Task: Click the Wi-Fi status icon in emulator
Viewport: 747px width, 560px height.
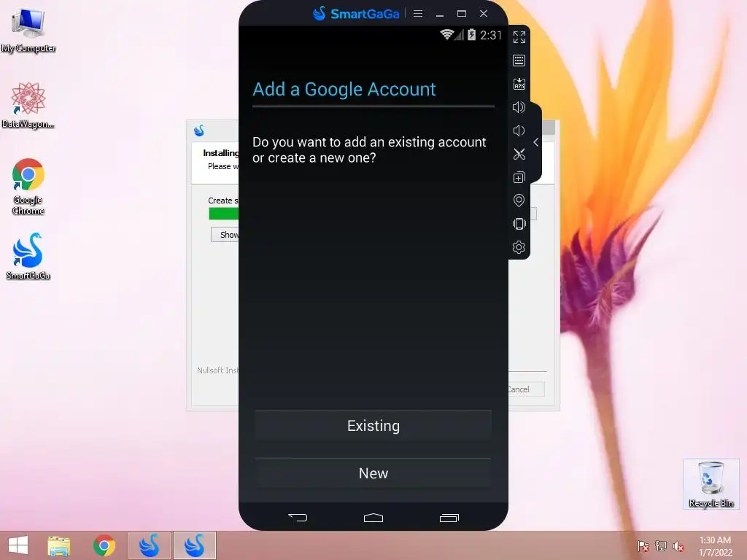Action: pos(447,35)
